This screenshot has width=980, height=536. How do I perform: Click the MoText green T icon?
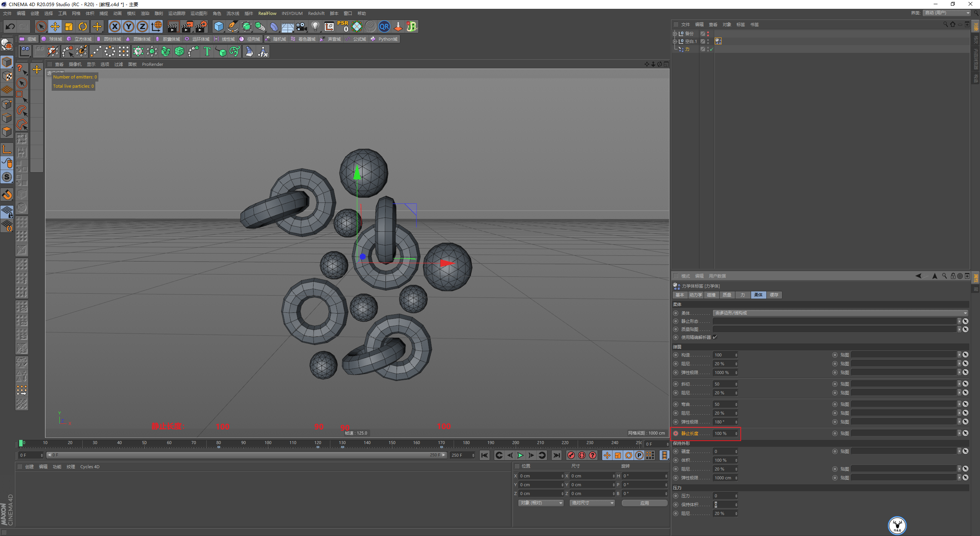tap(207, 51)
